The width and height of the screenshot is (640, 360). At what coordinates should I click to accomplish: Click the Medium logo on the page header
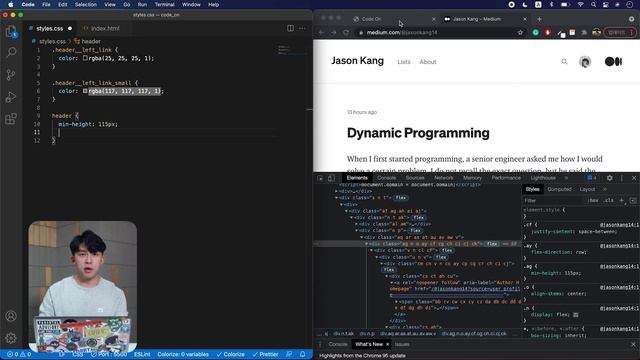pos(613,62)
